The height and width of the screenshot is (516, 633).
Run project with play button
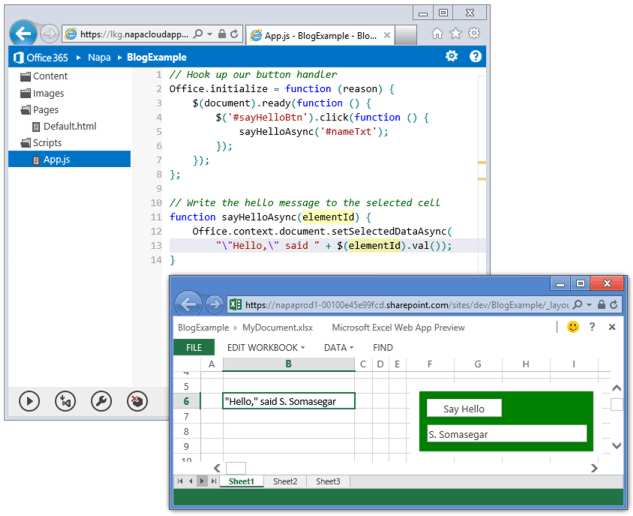pos(29,401)
